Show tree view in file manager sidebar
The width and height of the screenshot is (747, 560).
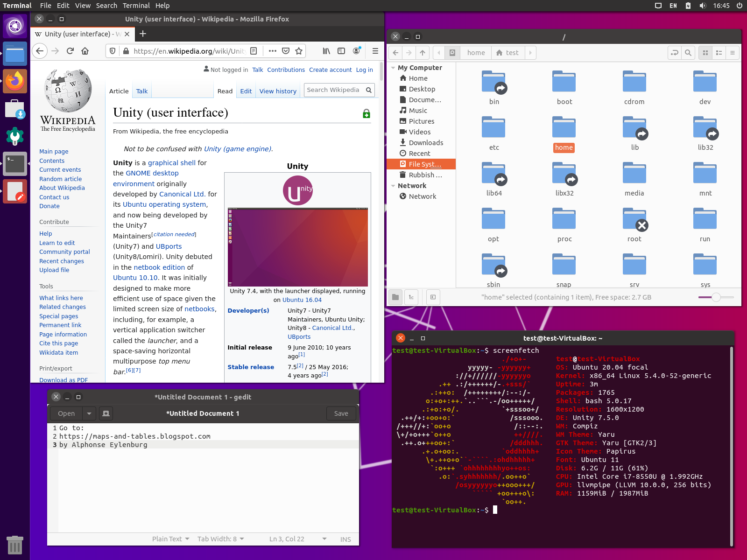coord(411,297)
